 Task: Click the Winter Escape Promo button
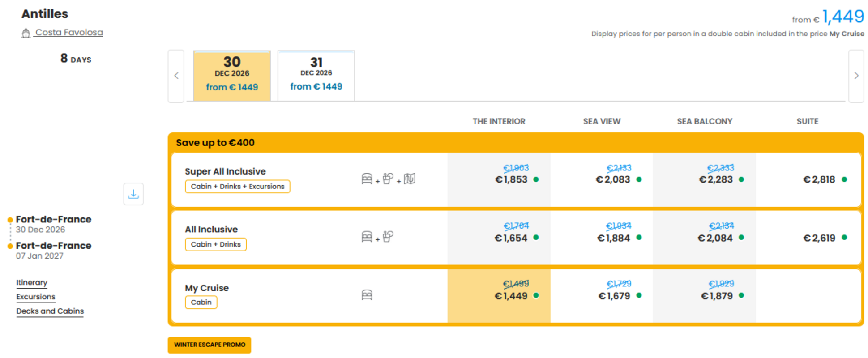point(210,345)
